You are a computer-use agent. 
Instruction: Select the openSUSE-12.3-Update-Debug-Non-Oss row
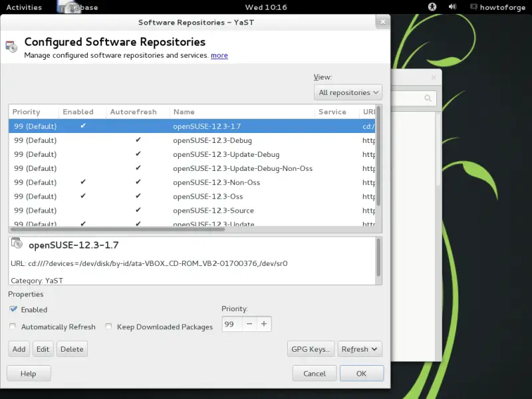click(192, 168)
